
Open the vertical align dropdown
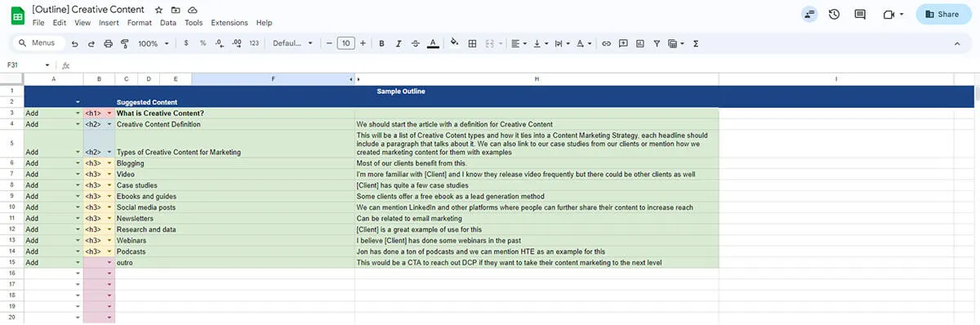[x=541, y=43]
